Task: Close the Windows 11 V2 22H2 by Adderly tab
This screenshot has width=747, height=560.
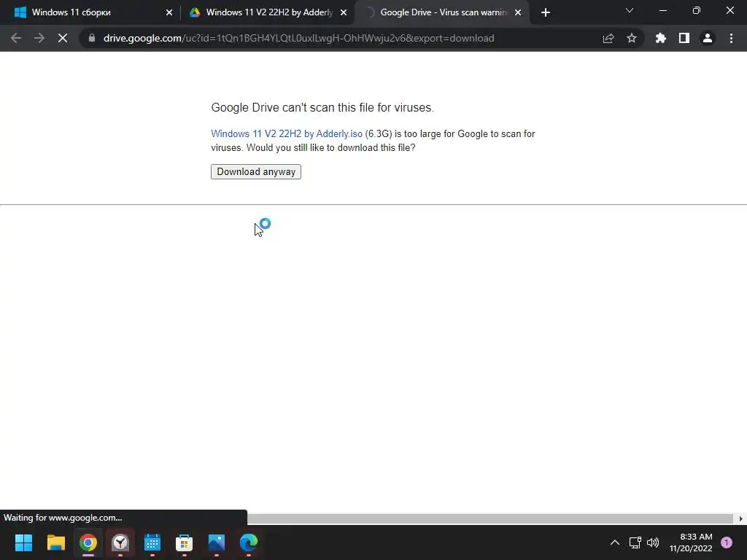Action: click(x=344, y=12)
